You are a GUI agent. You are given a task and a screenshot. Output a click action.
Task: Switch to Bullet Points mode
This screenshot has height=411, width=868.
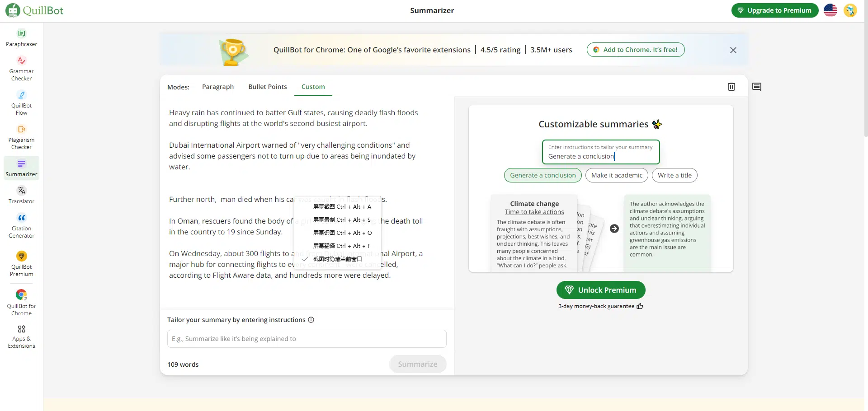point(268,87)
